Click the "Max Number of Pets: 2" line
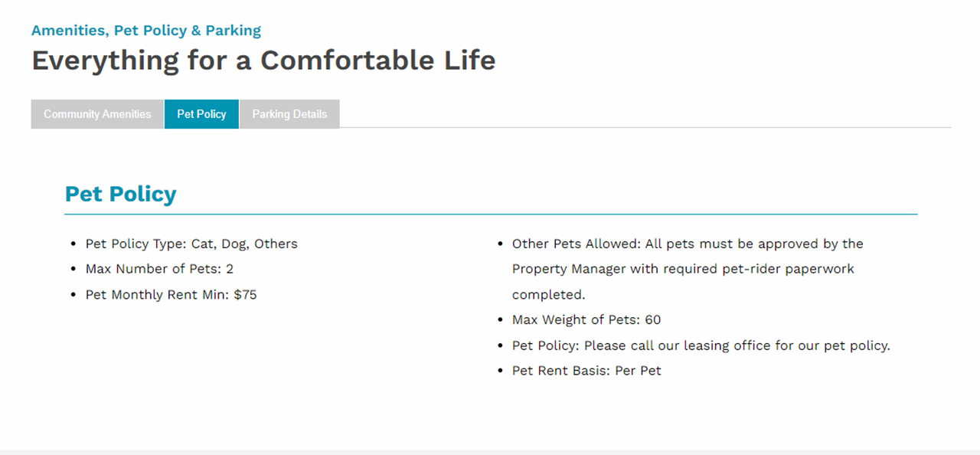980x455 pixels. pyautogui.click(x=159, y=269)
